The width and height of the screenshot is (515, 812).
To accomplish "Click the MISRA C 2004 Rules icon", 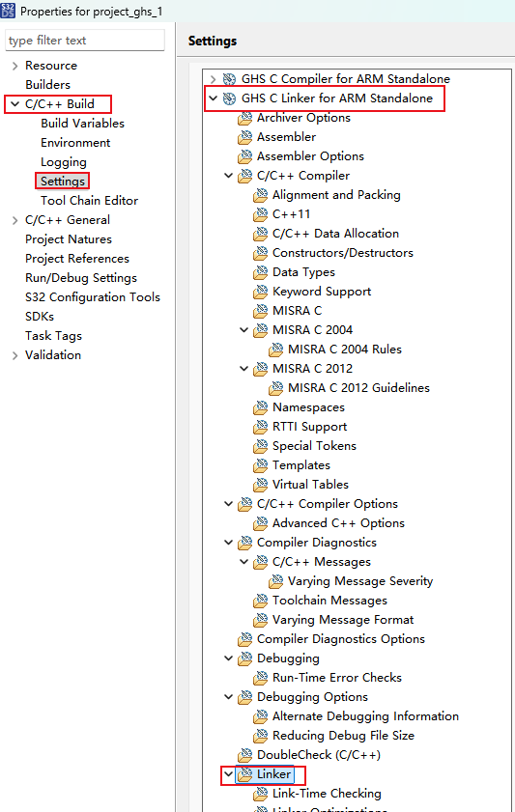I will (x=275, y=350).
